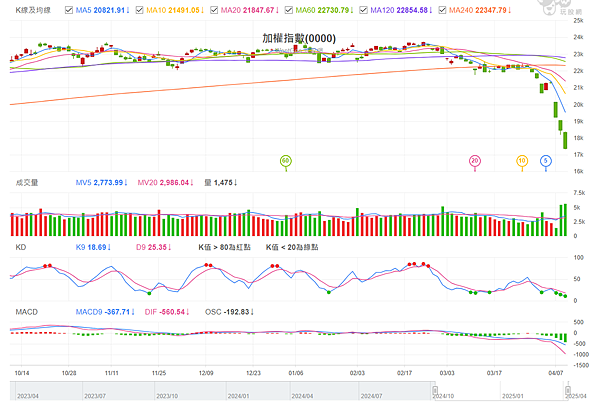Disable the MA20 line checkbox
Viewport: 600px width, 408px height.
pyautogui.click(x=214, y=10)
